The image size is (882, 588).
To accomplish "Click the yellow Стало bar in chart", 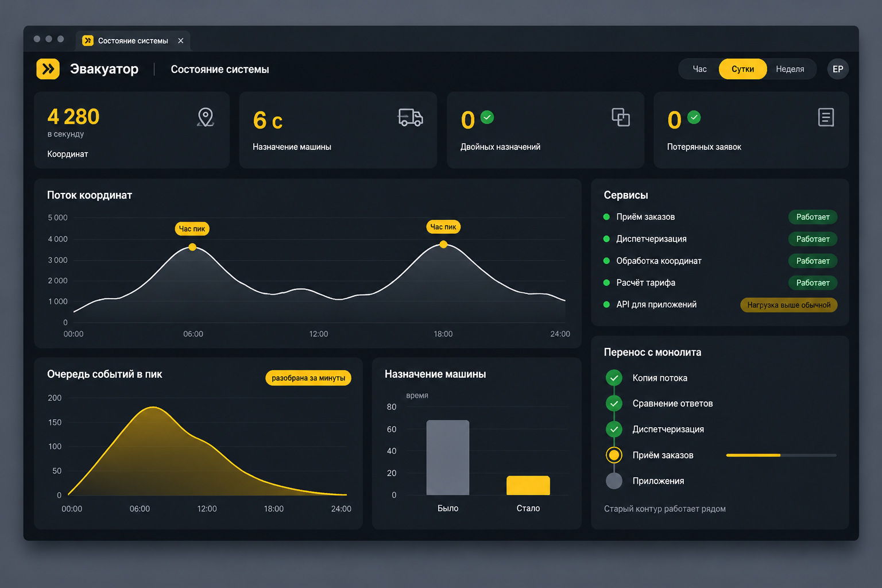I will point(528,485).
